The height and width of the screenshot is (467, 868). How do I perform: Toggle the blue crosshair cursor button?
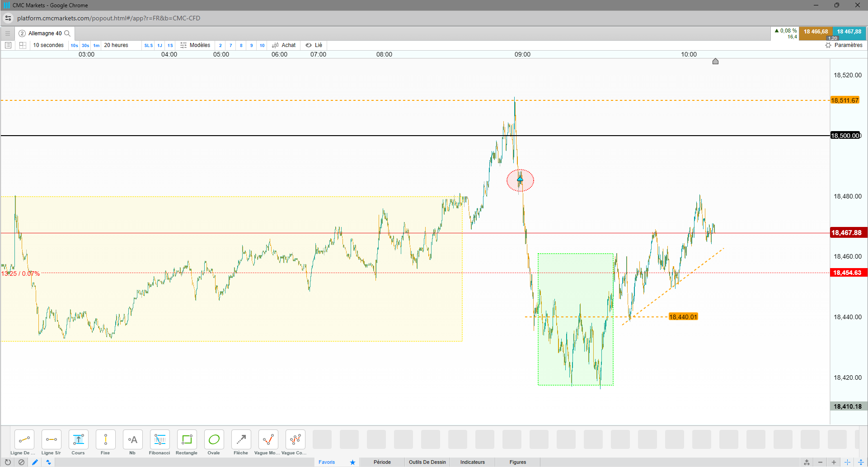click(x=847, y=462)
